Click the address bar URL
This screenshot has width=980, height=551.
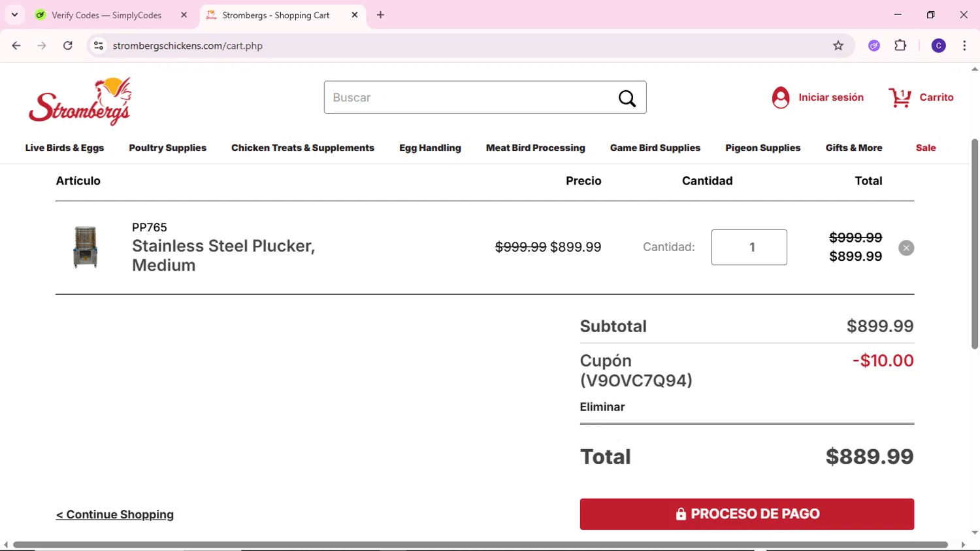point(188,46)
